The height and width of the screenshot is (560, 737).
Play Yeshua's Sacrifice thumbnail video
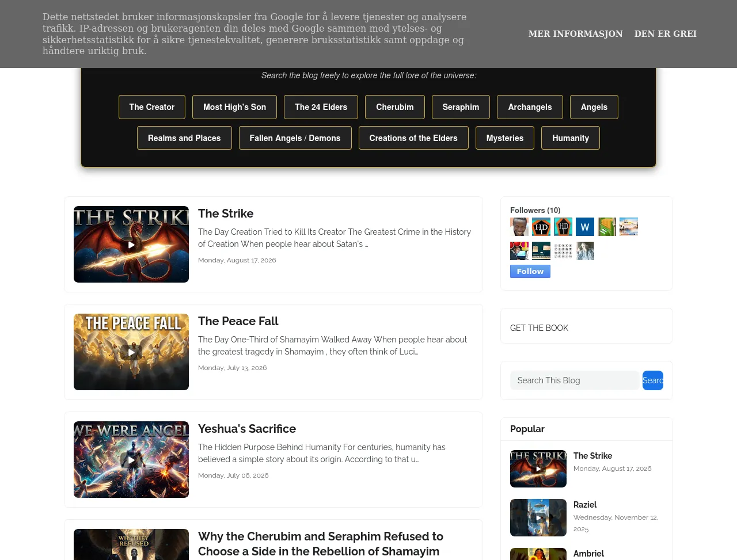(131, 460)
